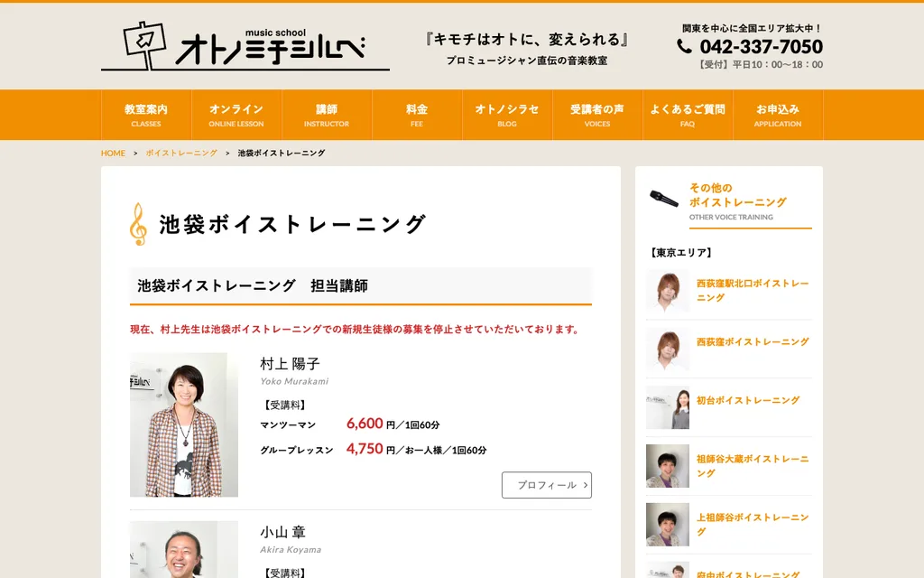
Task: Open the お申込み APPLICATION menu item
Action: [x=777, y=115]
